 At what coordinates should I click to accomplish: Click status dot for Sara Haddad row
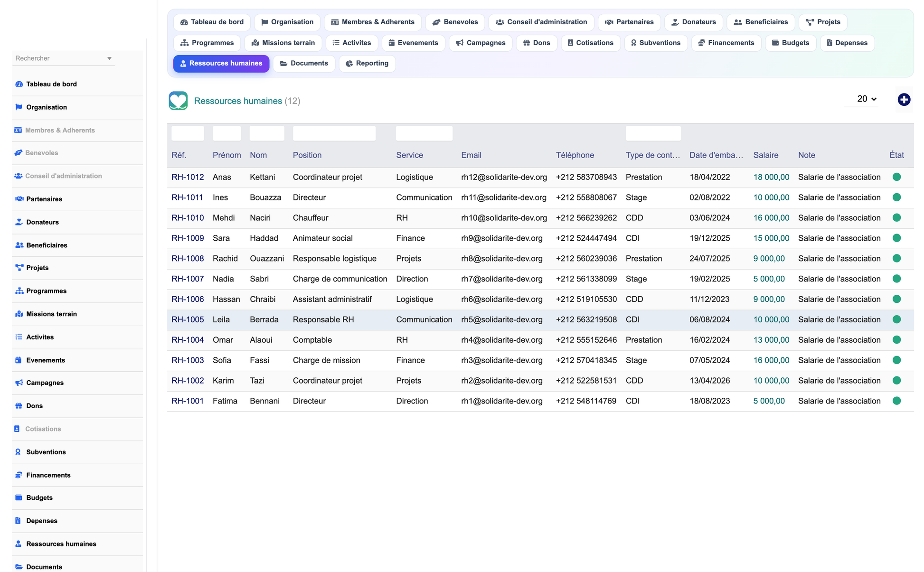click(896, 238)
